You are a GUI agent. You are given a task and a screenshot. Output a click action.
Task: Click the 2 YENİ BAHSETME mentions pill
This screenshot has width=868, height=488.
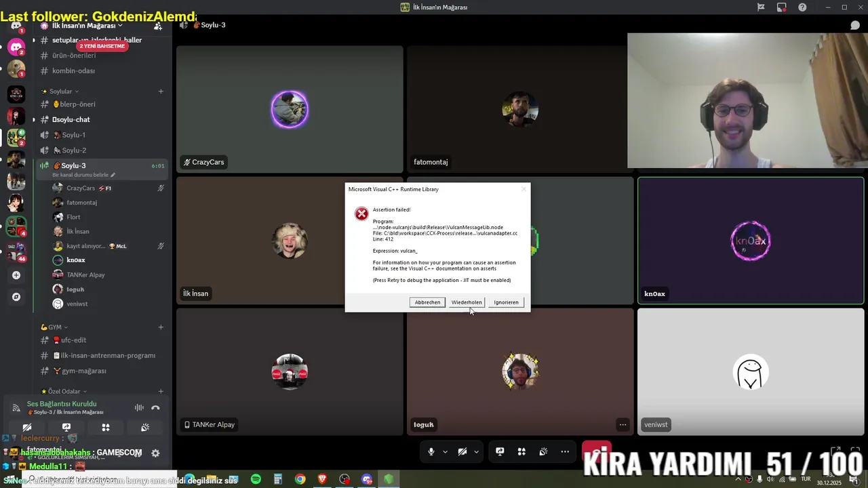[x=102, y=46]
